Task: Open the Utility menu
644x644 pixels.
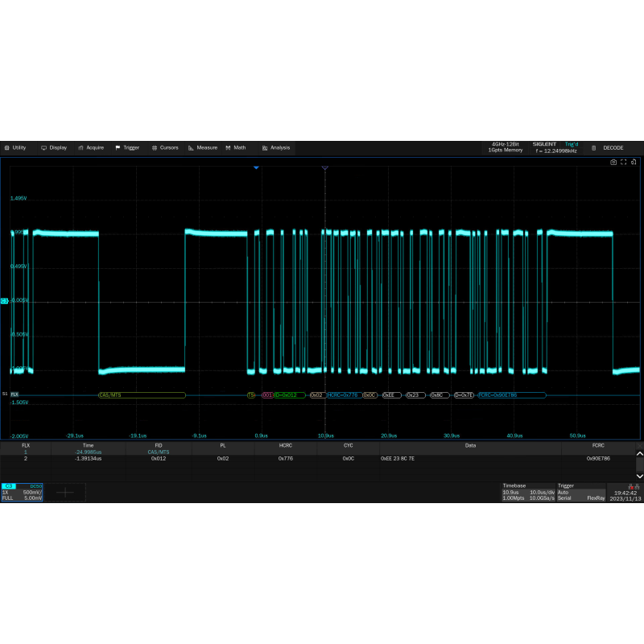Action: pyautogui.click(x=14, y=148)
